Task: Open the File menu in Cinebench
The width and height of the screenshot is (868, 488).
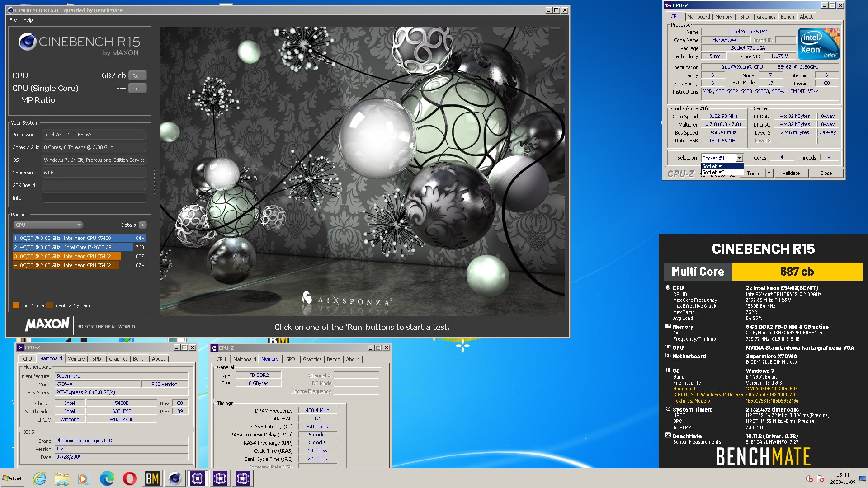Action: 13,20
